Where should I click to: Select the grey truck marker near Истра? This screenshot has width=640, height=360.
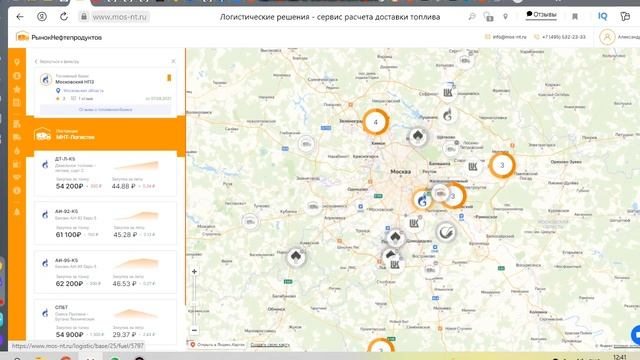(x=306, y=144)
